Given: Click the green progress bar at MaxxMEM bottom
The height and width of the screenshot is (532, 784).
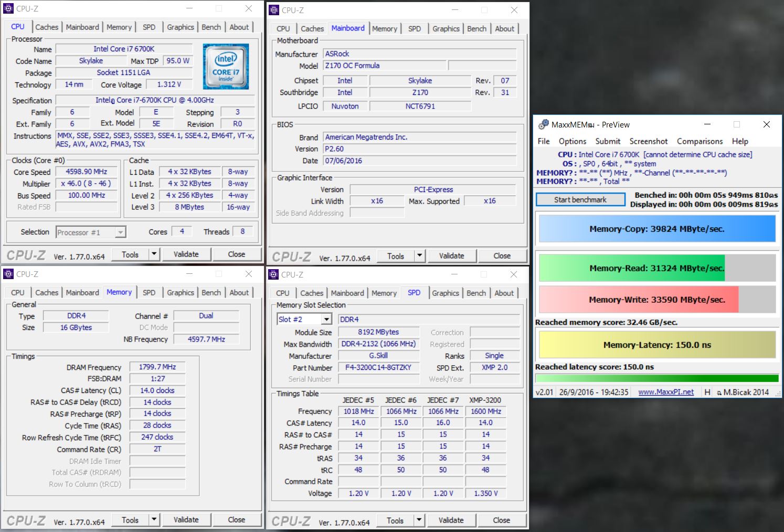Looking at the screenshot, I should tap(657, 378).
